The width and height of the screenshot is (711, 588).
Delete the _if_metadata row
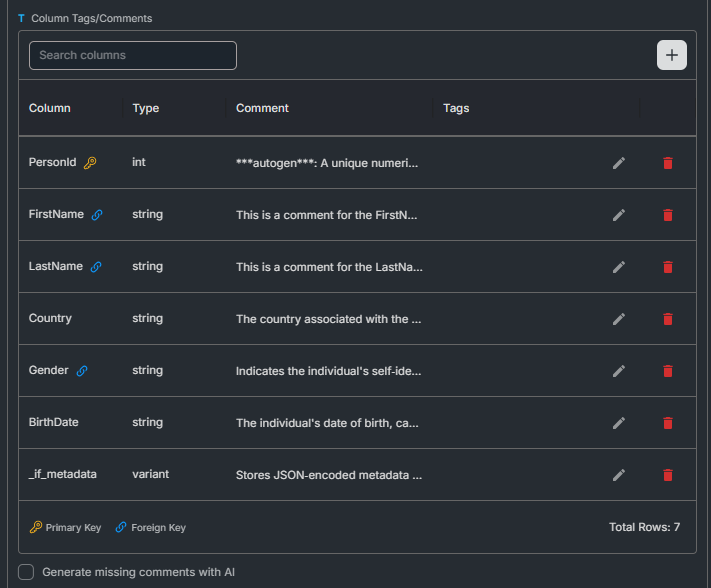click(668, 475)
